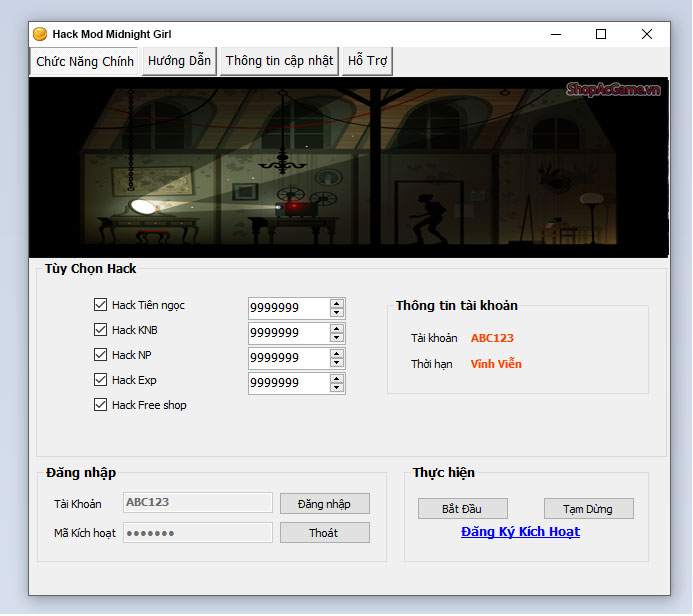Switch to the Chức Năng Chính tab
This screenshot has width=693, height=616.
pyautogui.click(x=84, y=61)
